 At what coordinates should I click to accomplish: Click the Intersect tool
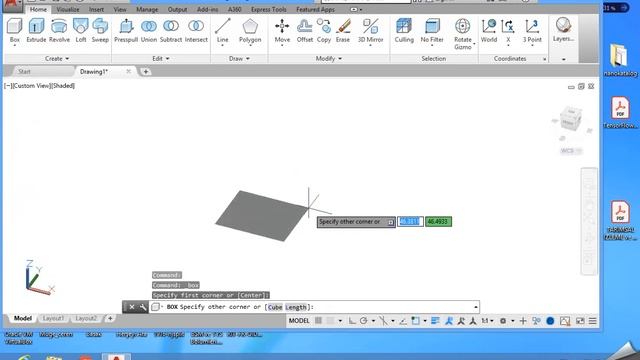196,31
